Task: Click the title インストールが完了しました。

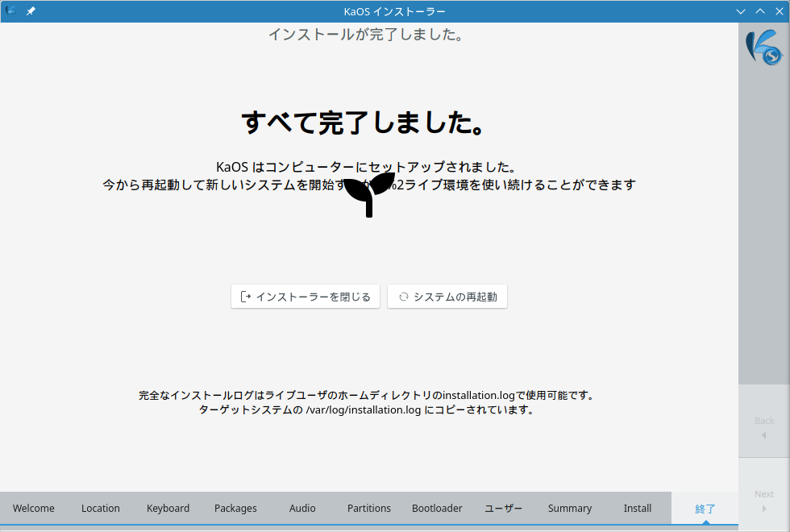Action: [366, 34]
